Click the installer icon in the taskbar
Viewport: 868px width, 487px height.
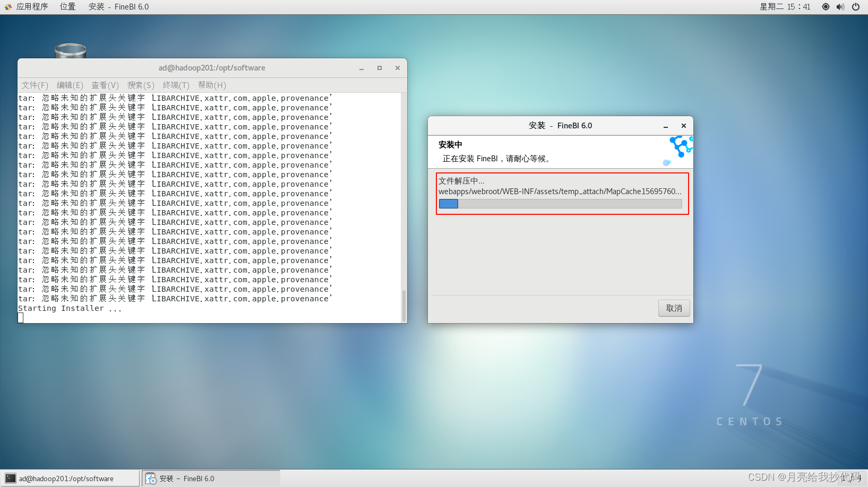151,479
